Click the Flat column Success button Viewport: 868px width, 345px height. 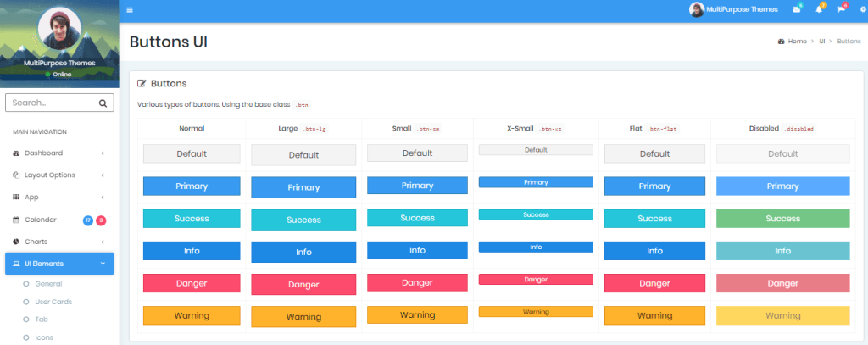tap(655, 219)
